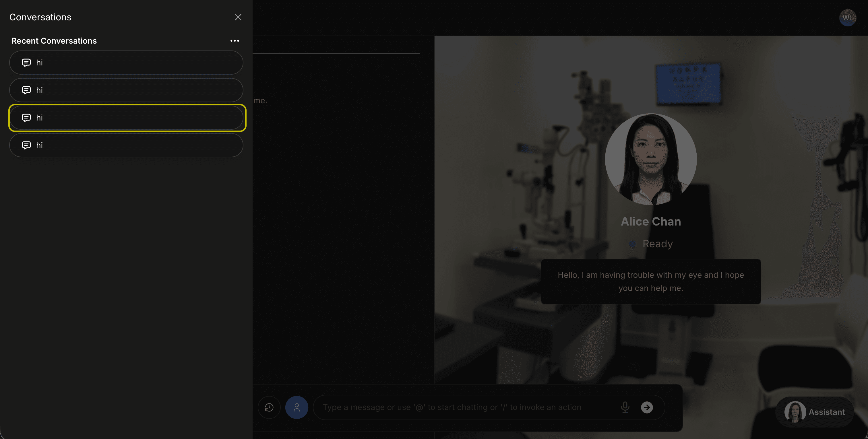Open conversation history clock icon

(269, 407)
